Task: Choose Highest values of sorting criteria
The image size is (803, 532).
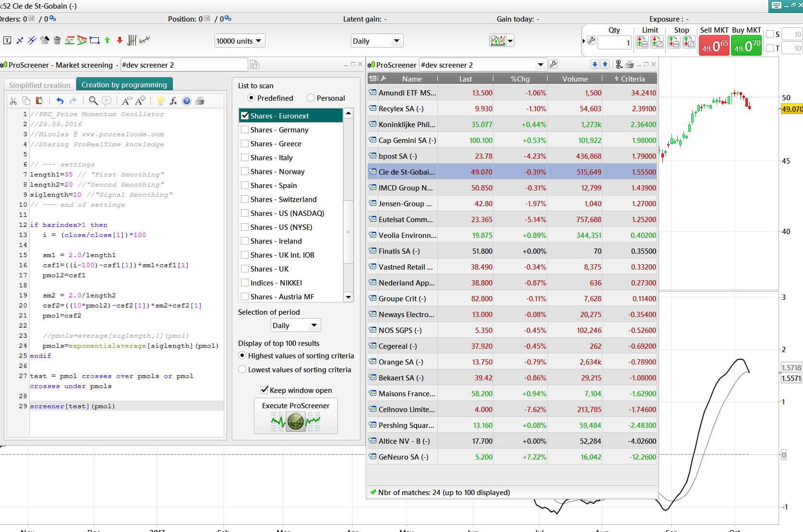Action: tap(242, 355)
